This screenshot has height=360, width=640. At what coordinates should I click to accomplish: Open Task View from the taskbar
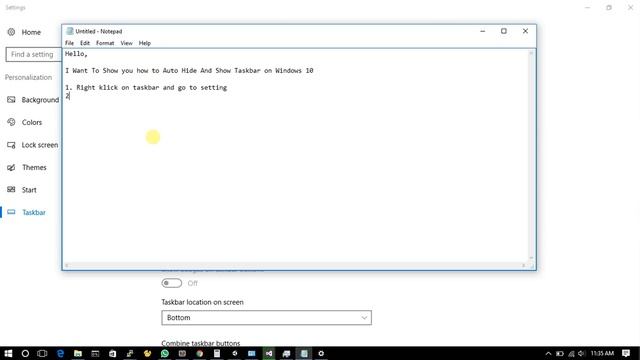coord(42,353)
